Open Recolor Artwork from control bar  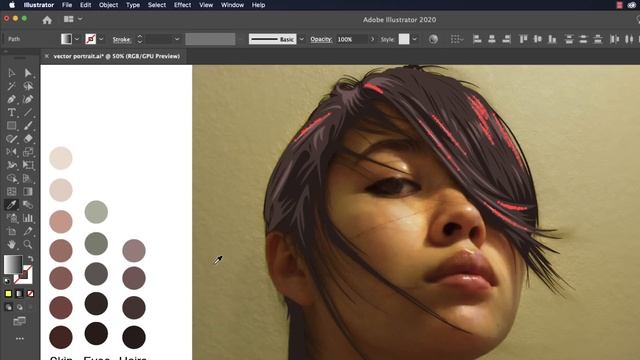(433, 39)
